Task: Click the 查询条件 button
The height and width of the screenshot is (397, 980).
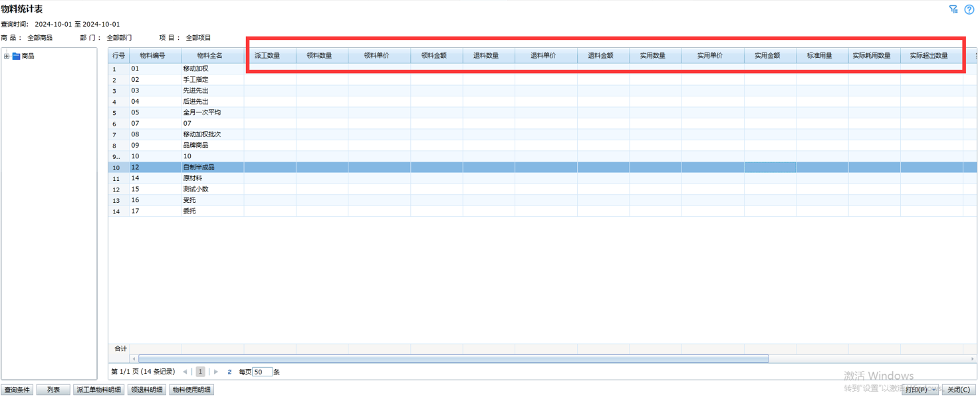Action: (17, 390)
